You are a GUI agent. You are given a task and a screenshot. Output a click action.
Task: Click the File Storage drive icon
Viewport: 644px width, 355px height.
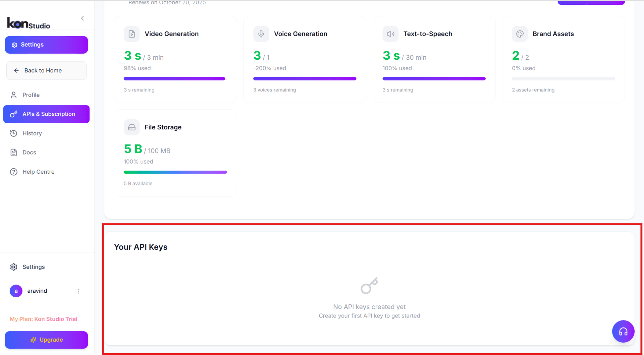(x=131, y=127)
